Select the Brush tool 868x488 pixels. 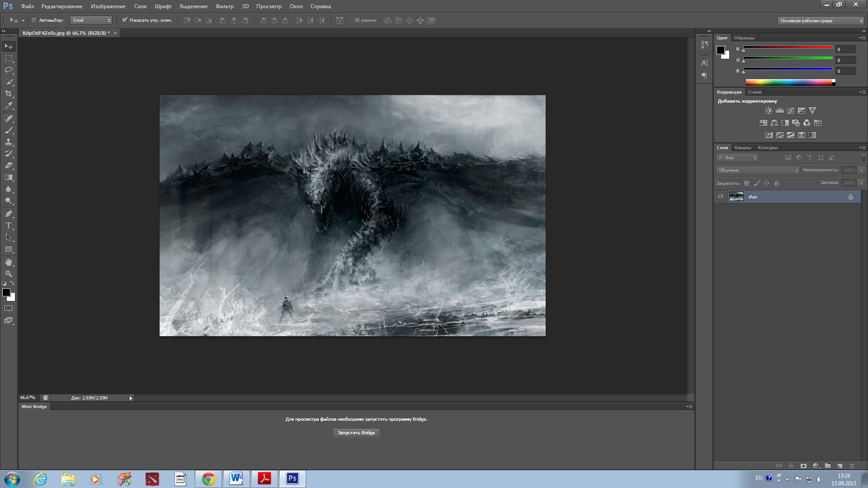coord(9,130)
